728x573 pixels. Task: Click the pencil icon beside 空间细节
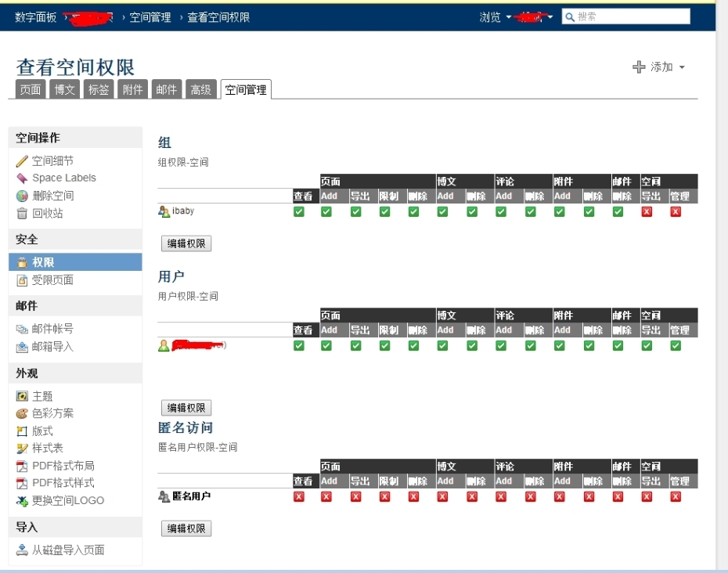(22, 161)
